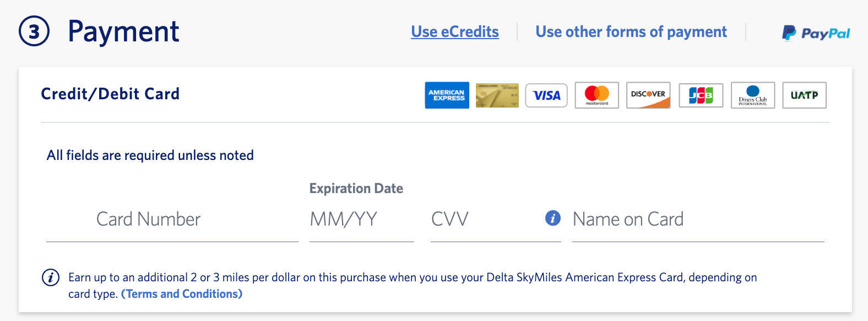Image resolution: width=868 pixels, height=321 pixels.
Task: Open the Use eCredits link
Action: click(x=455, y=32)
